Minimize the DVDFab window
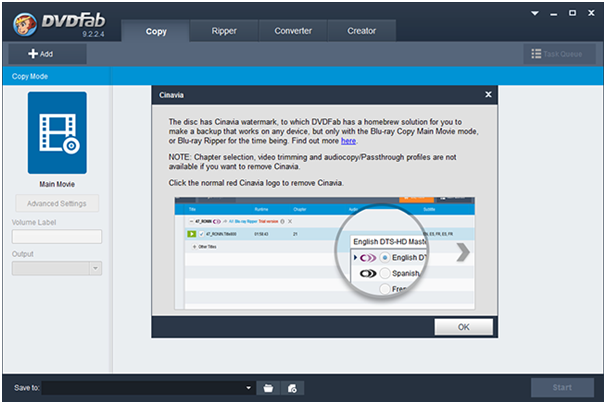606x404 pixels. pyautogui.click(x=554, y=14)
